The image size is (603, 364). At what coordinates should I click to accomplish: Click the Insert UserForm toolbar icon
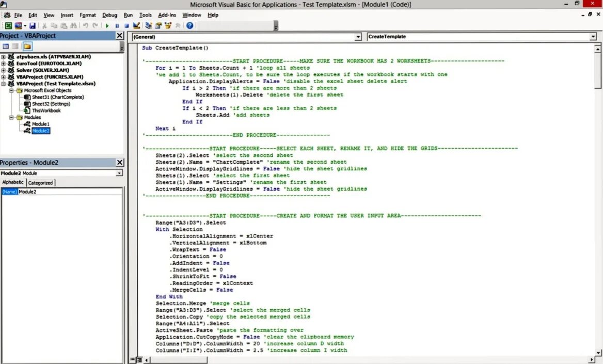tap(18, 25)
